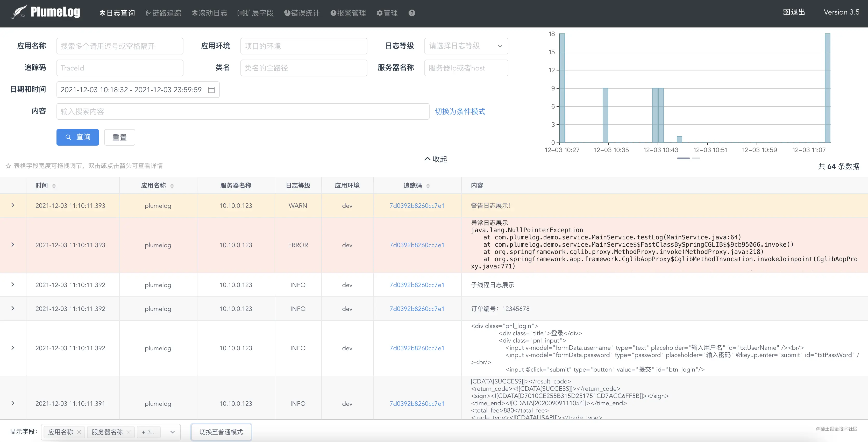Remove 应用名称 tag from display fields

click(79, 432)
